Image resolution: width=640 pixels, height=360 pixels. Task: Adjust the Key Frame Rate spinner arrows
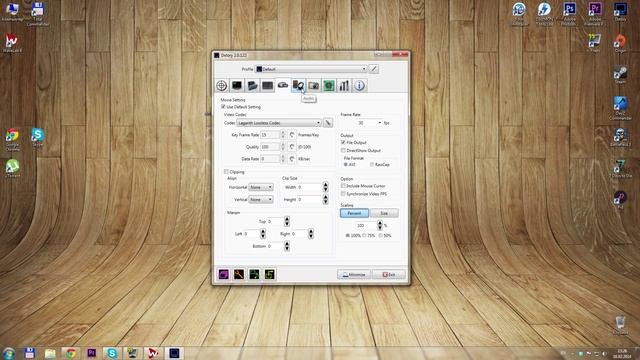coord(283,135)
